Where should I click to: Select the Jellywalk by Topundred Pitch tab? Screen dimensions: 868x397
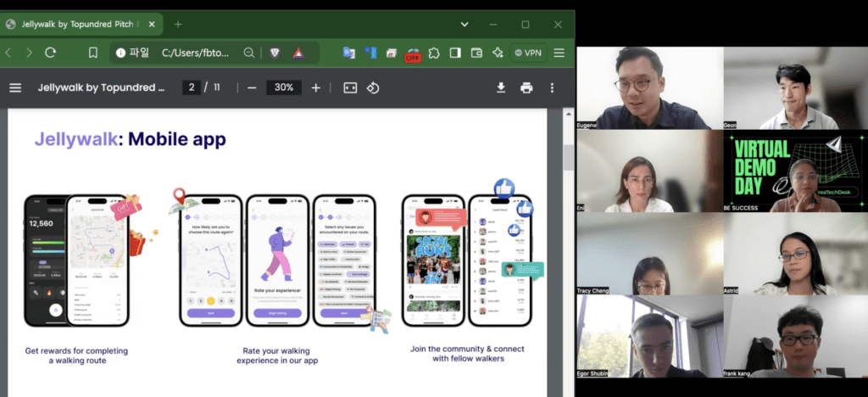point(81,25)
